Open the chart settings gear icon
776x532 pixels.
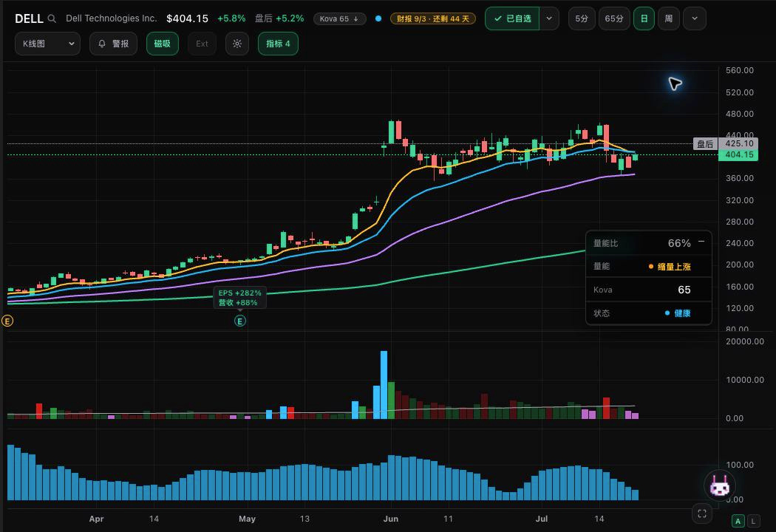tap(237, 44)
